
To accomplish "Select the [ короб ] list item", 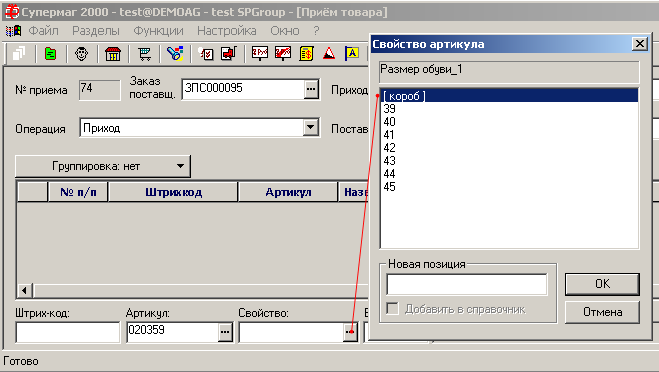I will pyautogui.click(x=509, y=96).
